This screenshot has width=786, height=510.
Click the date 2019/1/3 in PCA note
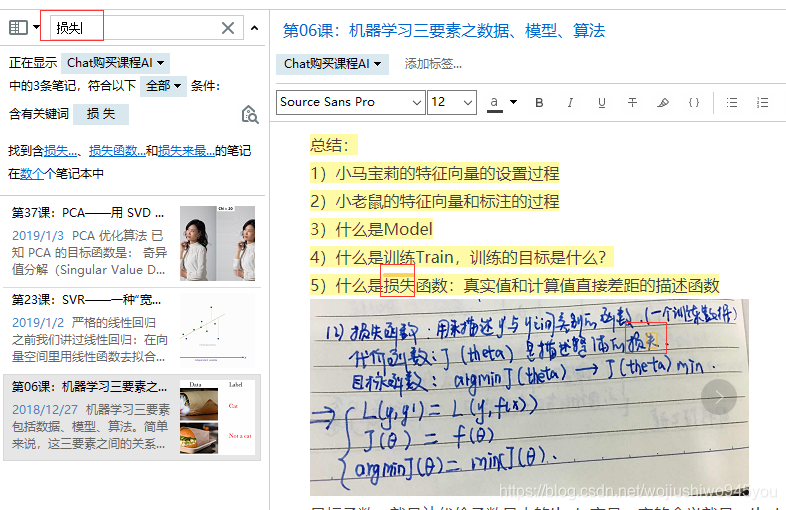(x=38, y=236)
